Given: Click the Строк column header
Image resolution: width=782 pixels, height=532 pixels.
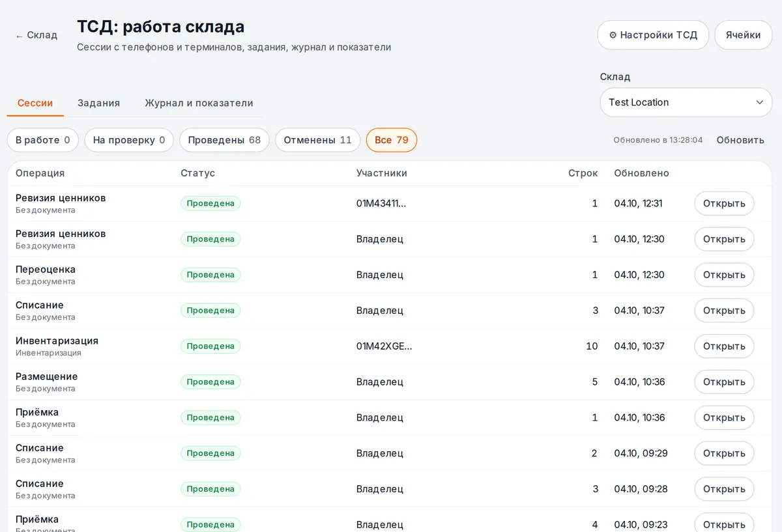Looking at the screenshot, I should (583, 173).
